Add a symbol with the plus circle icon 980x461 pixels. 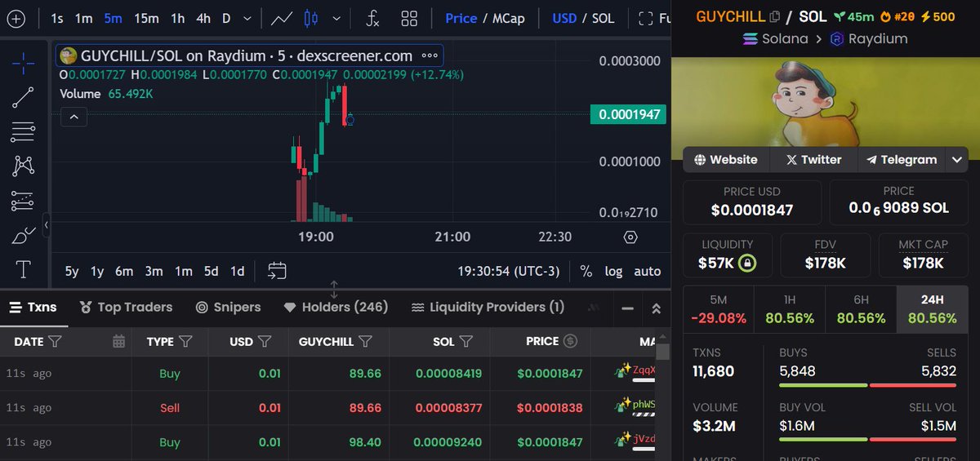pos(16,18)
